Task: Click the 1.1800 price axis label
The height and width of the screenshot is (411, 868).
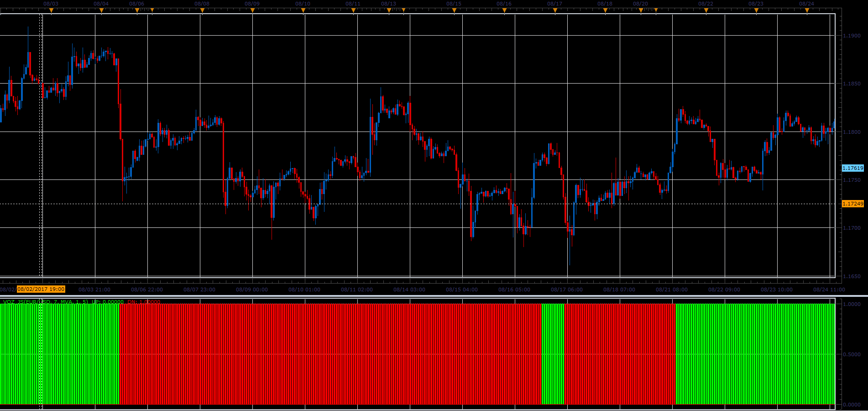Action: point(852,132)
